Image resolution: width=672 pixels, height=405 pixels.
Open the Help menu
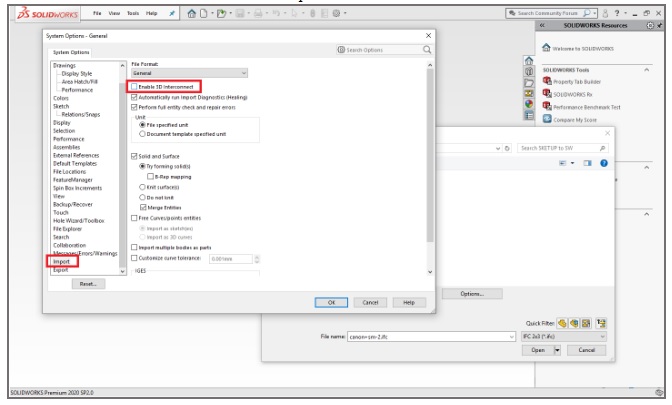[151, 13]
